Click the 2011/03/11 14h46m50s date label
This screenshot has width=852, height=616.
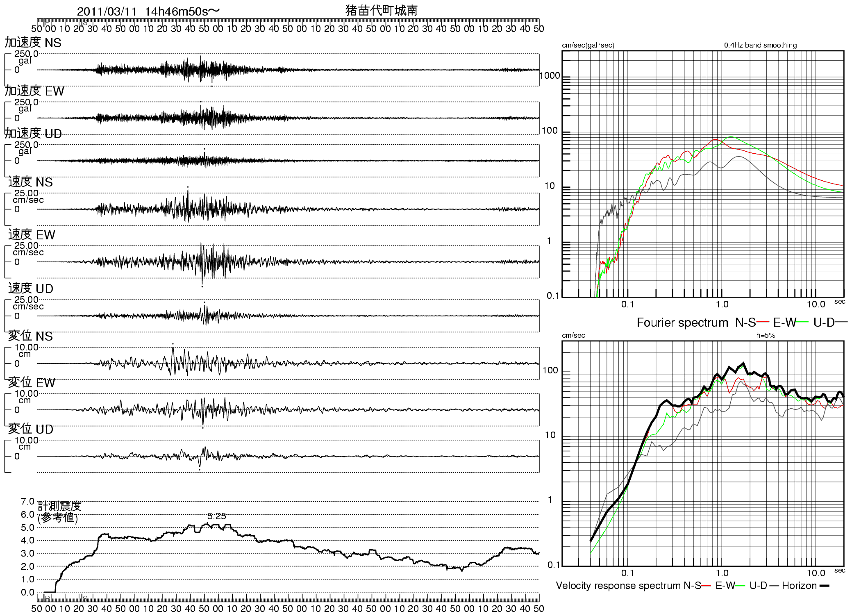coord(148,11)
